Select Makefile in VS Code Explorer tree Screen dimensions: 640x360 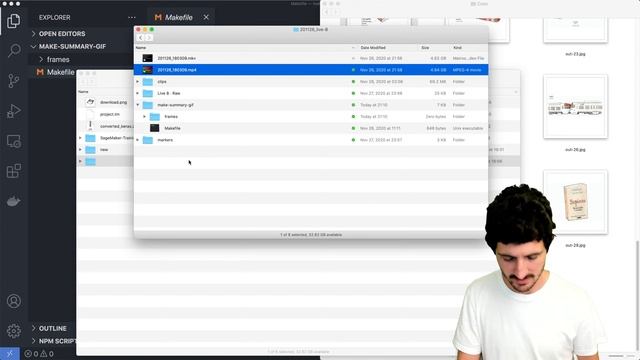coord(60,72)
